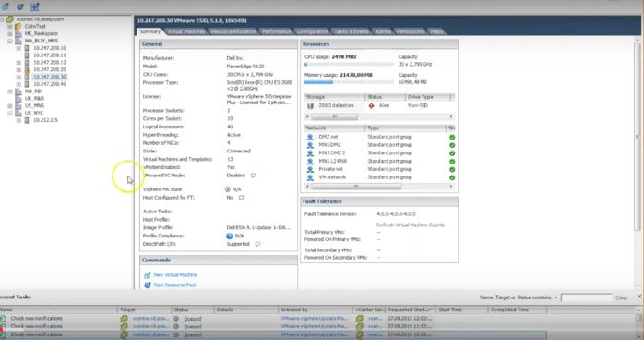Expand the ColinTest folder node
The height and width of the screenshot is (340, 644).
(x=10, y=26)
